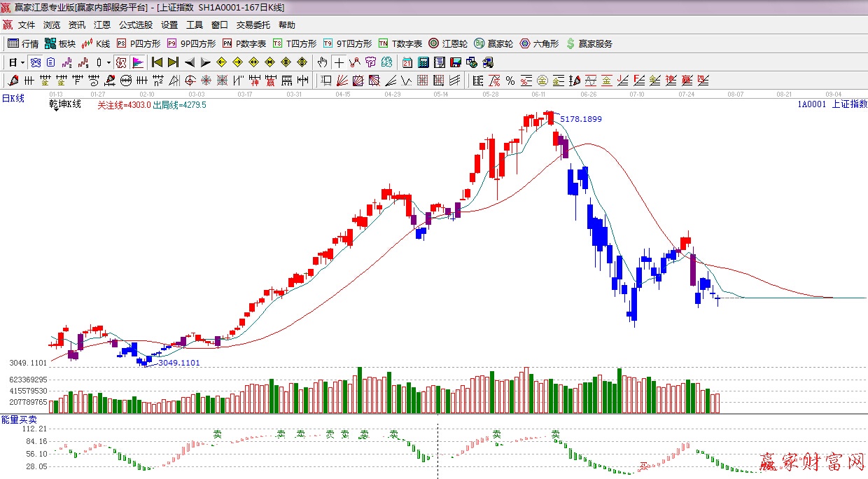This screenshot has height=479, width=868.
Task: Open the 公式选股 menu
Action: tap(135, 25)
